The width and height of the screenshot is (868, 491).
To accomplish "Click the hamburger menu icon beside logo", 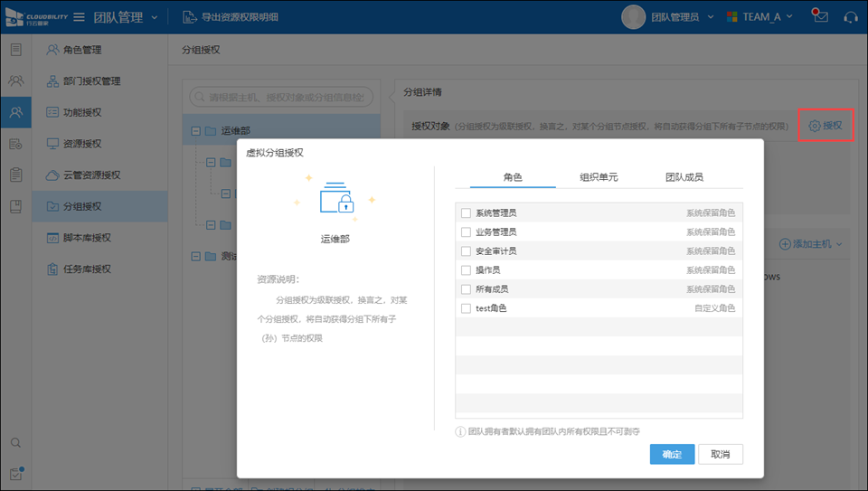I will pos(79,17).
